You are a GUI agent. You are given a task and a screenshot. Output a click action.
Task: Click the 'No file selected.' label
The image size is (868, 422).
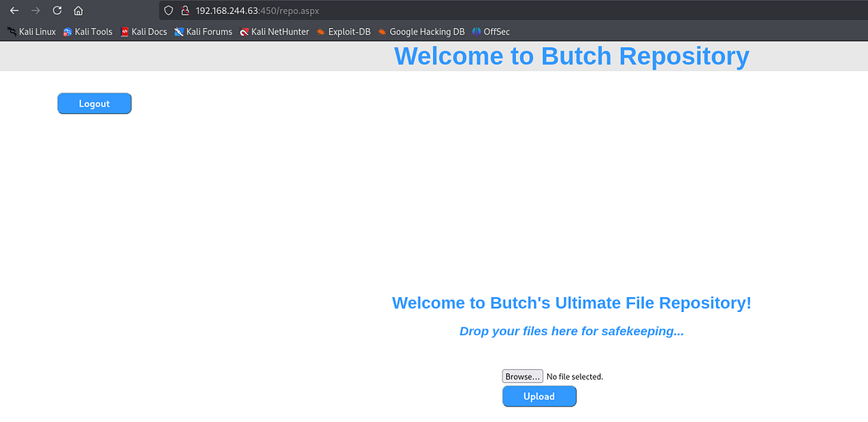[575, 376]
